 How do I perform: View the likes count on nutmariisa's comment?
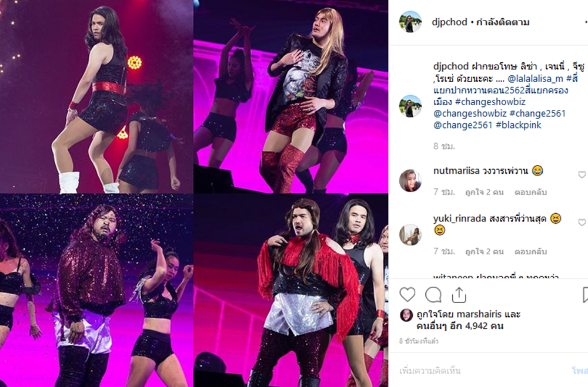point(484,192)
